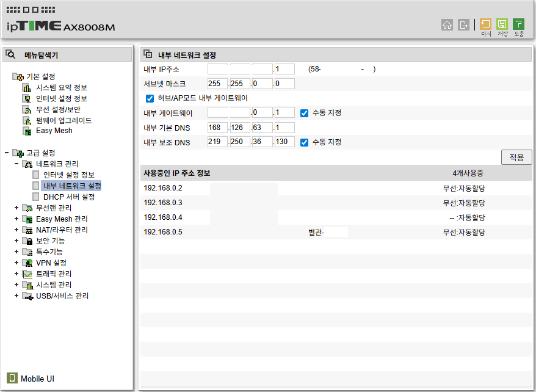
Task: Open the 도움 (help) question icon
Action: (x=518, y=24)
